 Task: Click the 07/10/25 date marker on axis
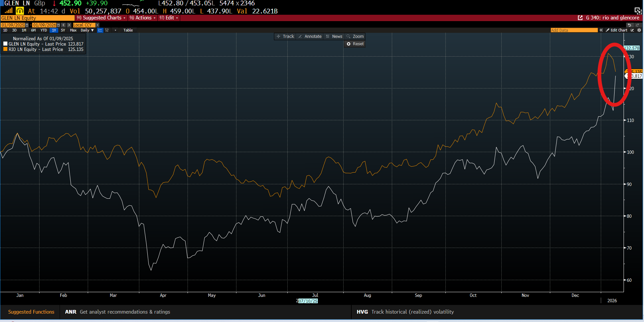pos(308,301)
